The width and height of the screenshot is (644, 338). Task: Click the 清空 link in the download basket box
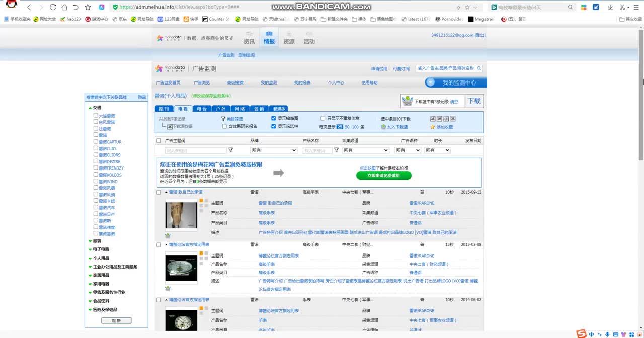(454, 102)
